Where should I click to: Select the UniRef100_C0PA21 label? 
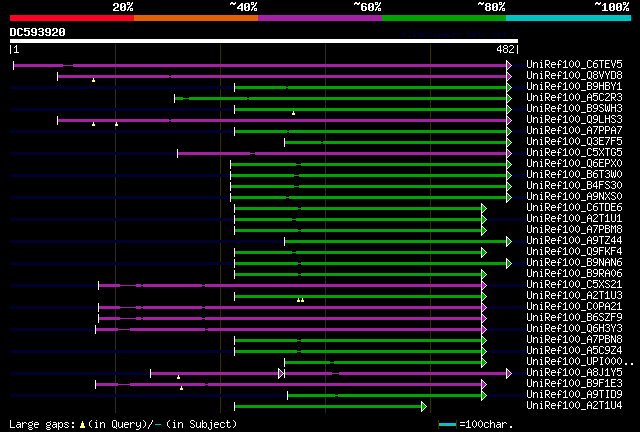point(574,307)
